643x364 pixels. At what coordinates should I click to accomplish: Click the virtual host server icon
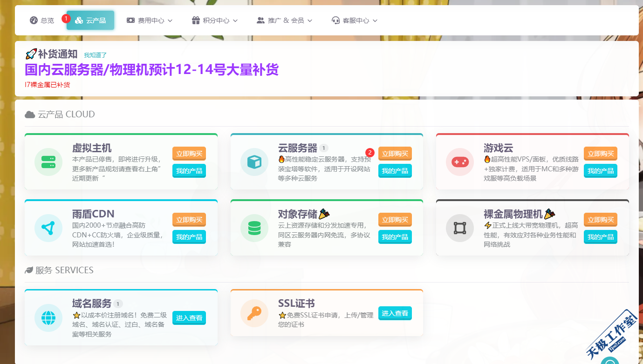(x=48, y=162)
